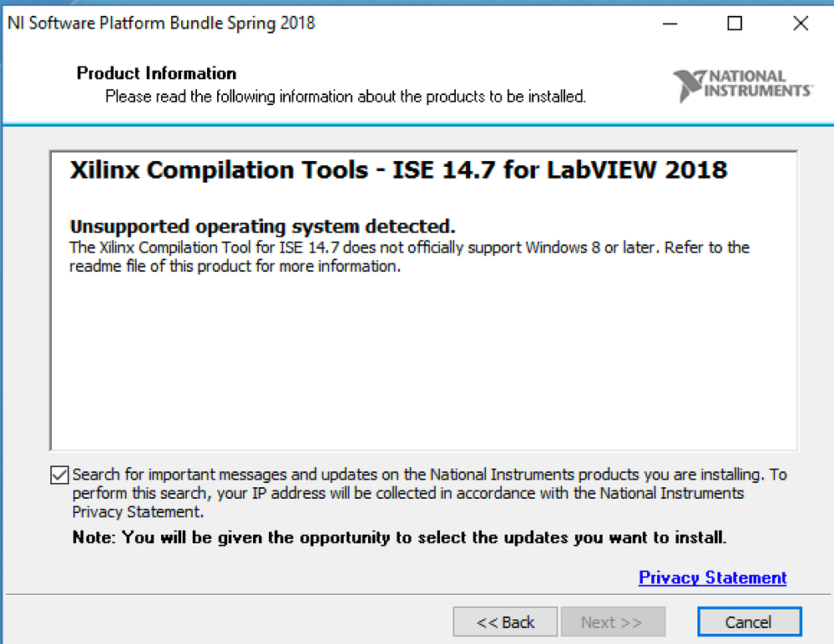Go back with the << Back button
Image resolution: width=834 pixels, height=644 pixels.
pos(505,621)
